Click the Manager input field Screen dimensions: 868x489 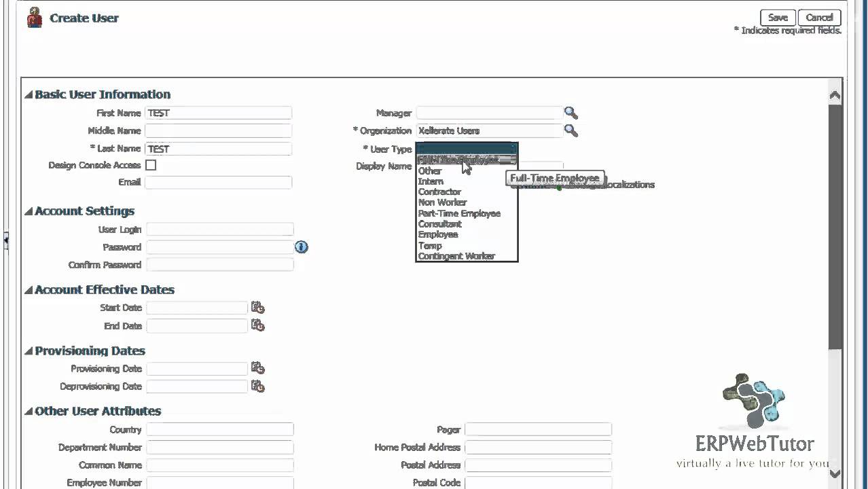click(x=489, y=113)
